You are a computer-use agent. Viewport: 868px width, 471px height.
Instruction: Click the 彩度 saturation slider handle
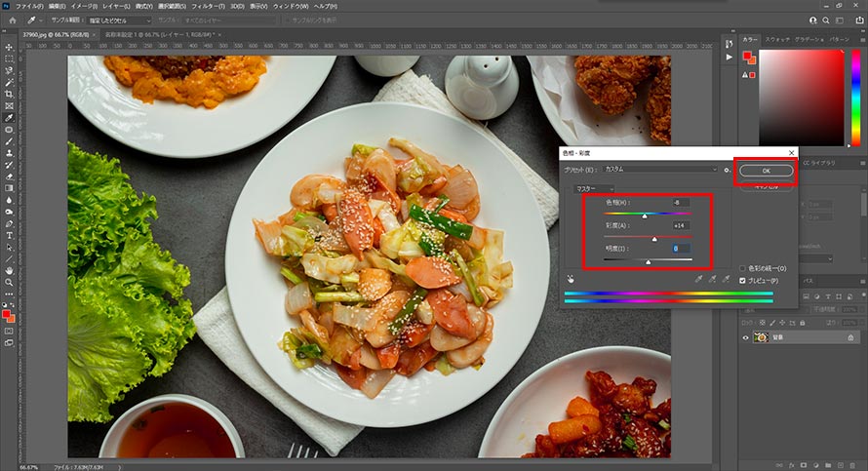click(654, 239)
